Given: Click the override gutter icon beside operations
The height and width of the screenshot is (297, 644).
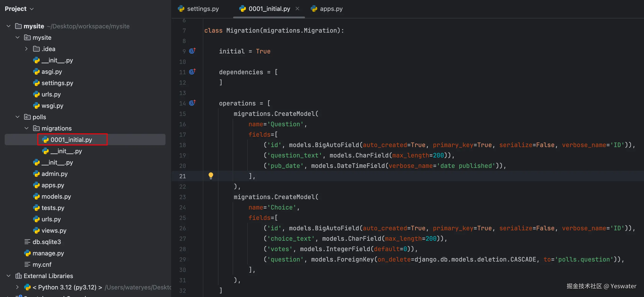Looking at the screenshot, I should click(192, 103).
